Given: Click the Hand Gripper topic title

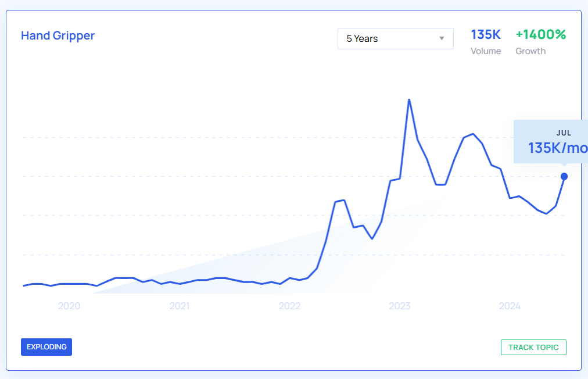Looking at the screenshot, I should 58,35.
